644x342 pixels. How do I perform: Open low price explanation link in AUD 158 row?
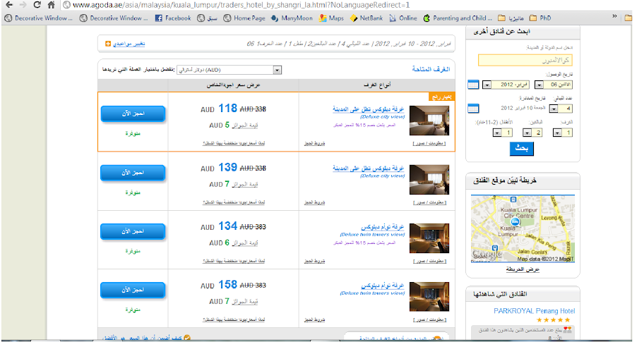click(x=234, y=319)
